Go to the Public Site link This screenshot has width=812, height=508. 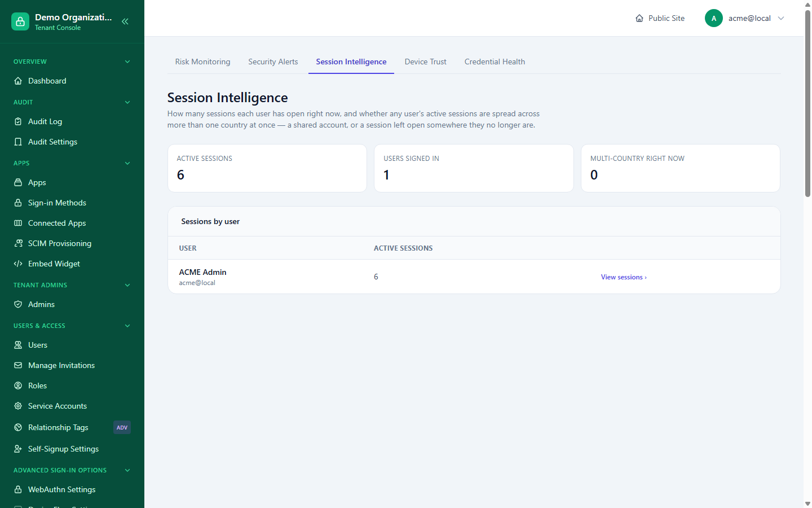click(660, 18)
